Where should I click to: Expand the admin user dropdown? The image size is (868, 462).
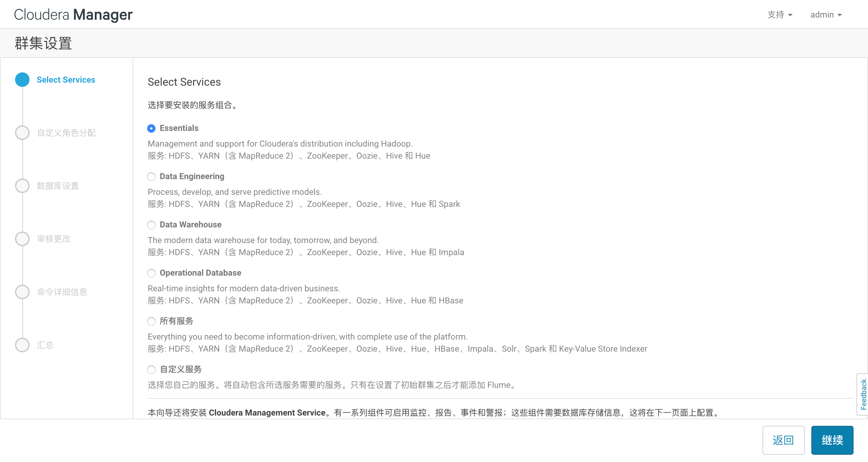826,15
